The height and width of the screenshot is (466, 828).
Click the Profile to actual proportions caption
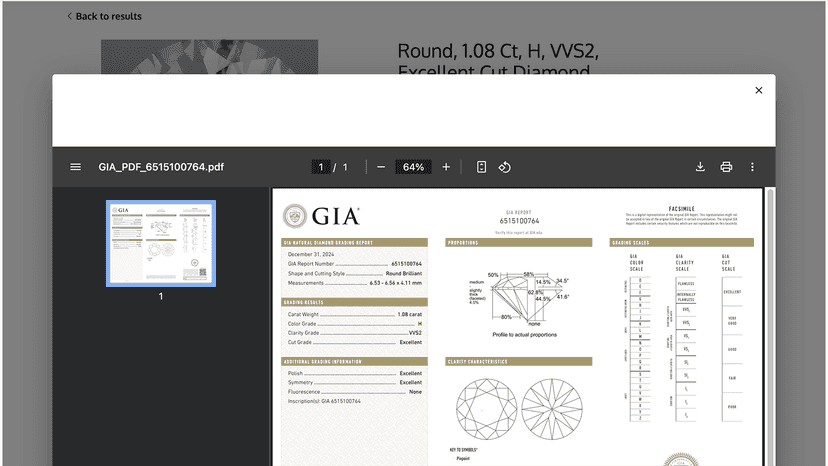[x=524, y=334]
